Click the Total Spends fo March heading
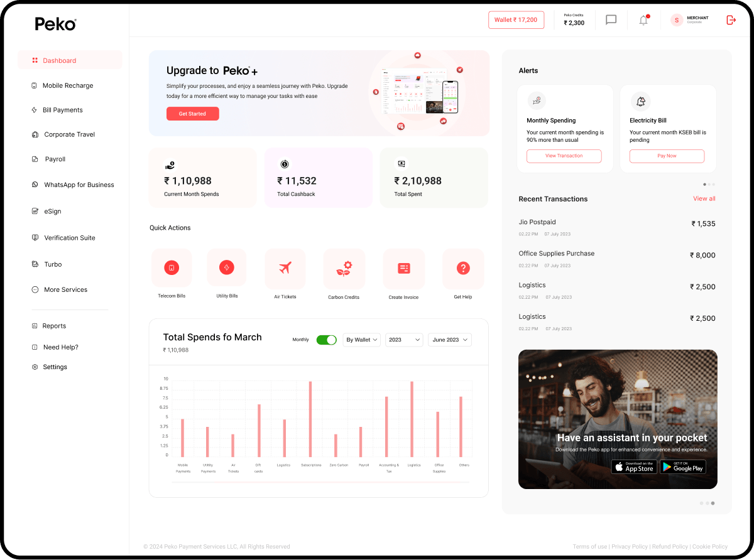 point(212,337)
